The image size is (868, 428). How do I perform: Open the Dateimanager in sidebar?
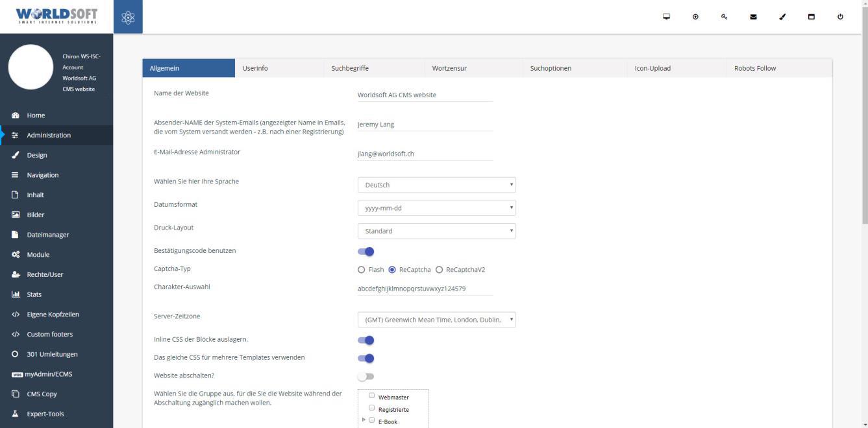click(x=47, y=234)
